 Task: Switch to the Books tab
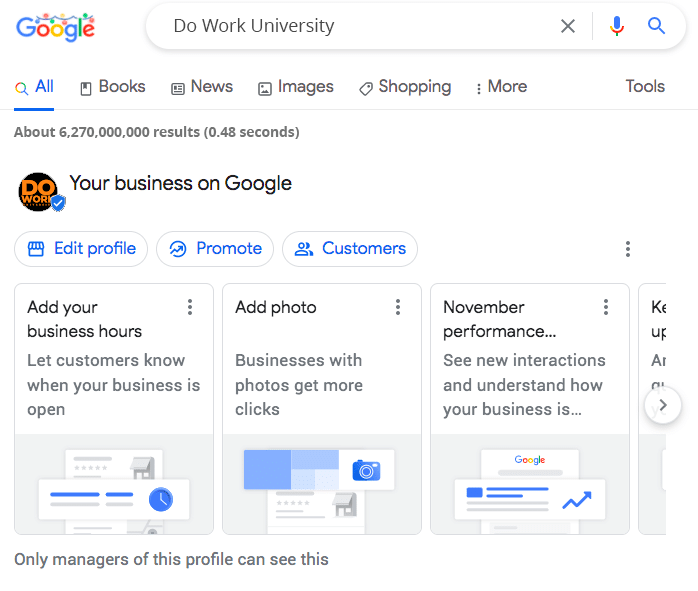112,87
